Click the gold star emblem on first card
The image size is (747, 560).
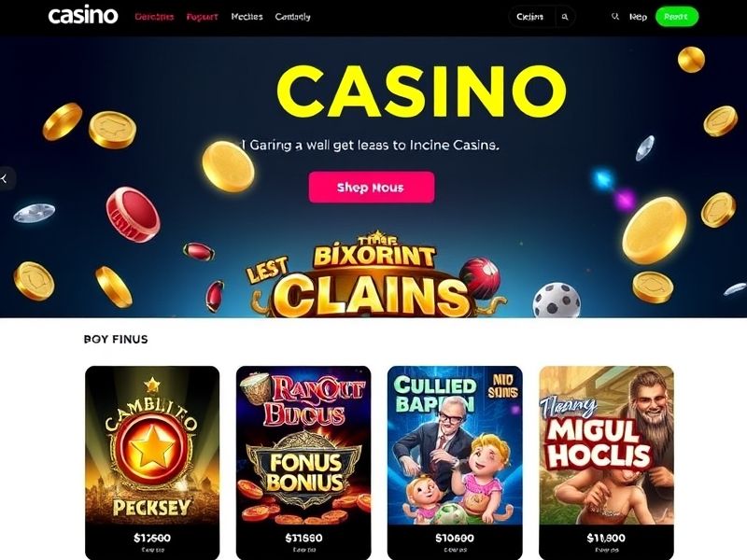pyautogui.click(x=151, y=448)
